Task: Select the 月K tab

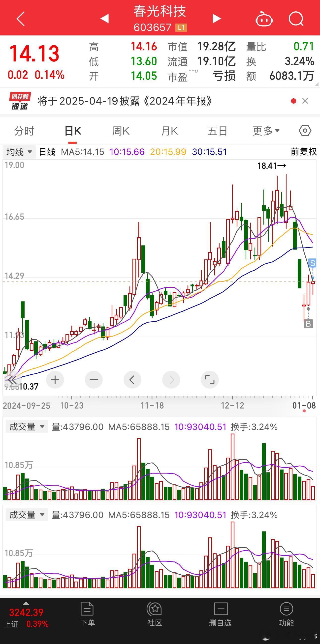Action: [169, 131]
